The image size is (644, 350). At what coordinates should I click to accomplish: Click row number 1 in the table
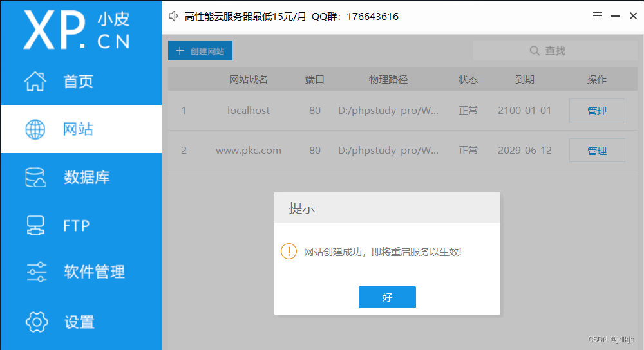pos(184,111)
